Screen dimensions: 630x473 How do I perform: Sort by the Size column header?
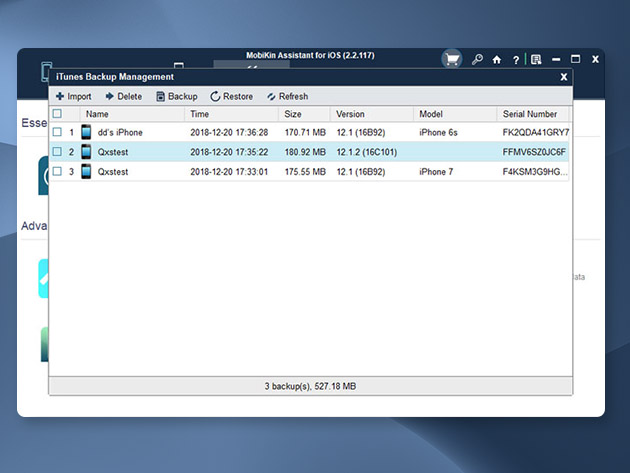tap(304, 114)
